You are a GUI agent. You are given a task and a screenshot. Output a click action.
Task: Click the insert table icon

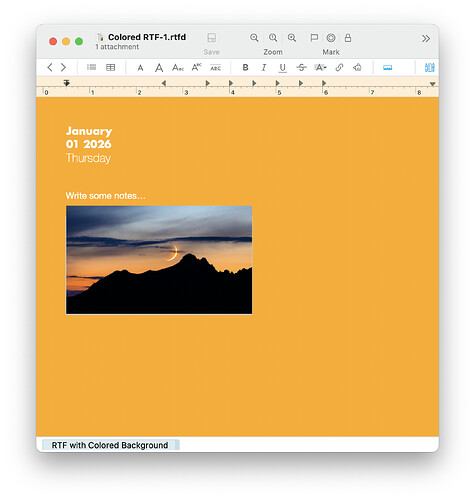[110, 68]
